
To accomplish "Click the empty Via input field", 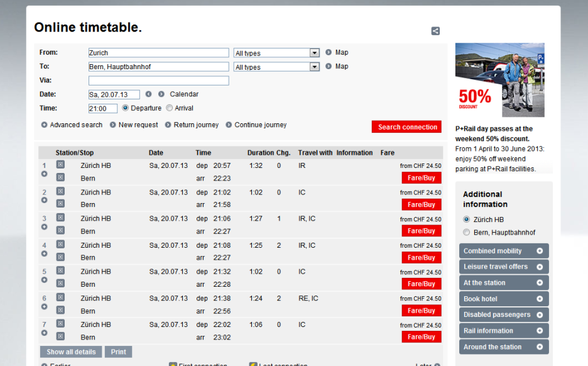I will pyautogui.click(x=159, y=80).
